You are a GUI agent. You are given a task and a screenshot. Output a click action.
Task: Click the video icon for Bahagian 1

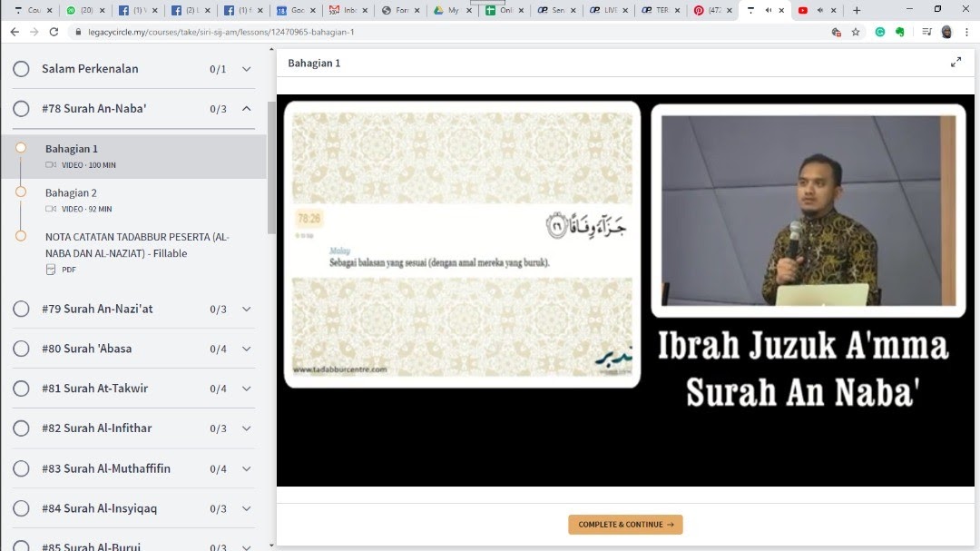pyautogui.click(x=51, y=165)
